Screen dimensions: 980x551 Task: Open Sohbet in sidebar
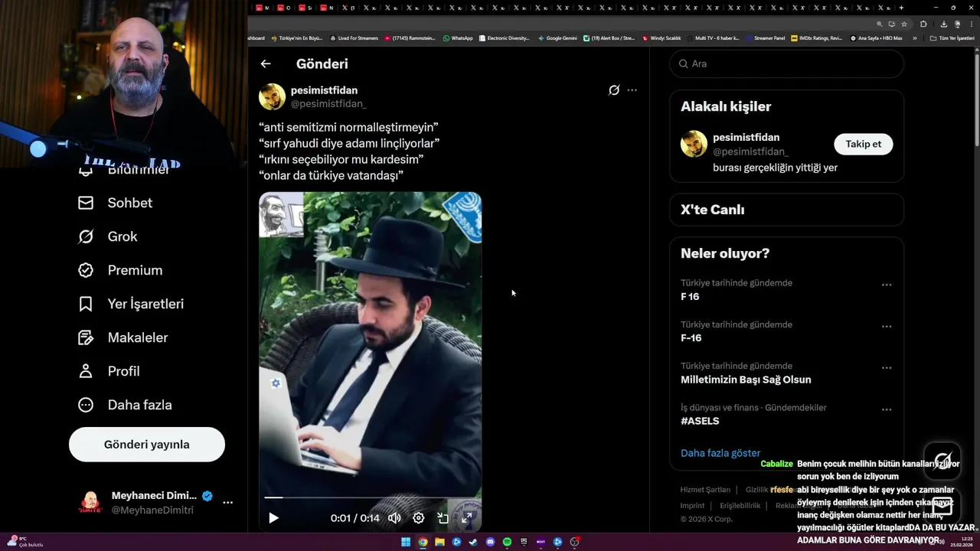130,203
